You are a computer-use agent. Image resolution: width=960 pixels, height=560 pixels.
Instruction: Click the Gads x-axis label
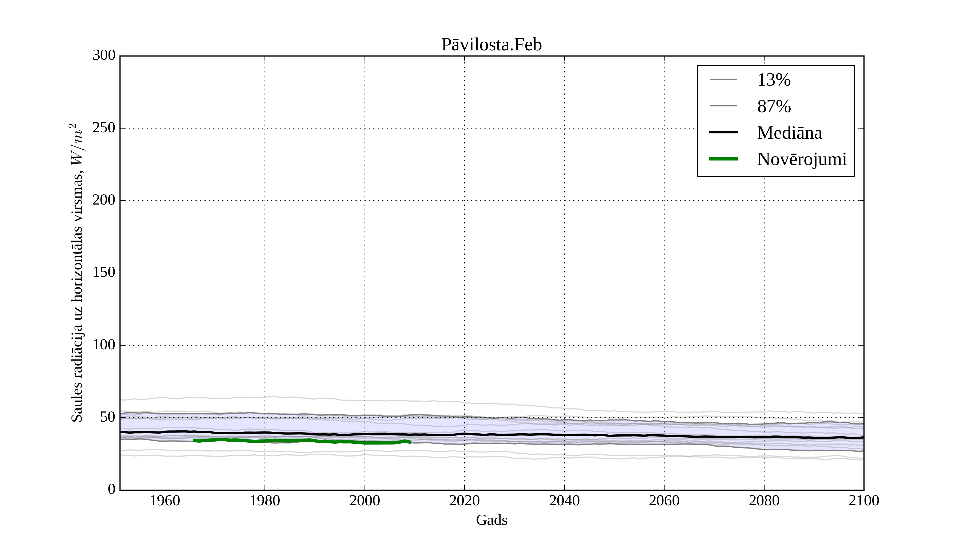pos(491,520)
